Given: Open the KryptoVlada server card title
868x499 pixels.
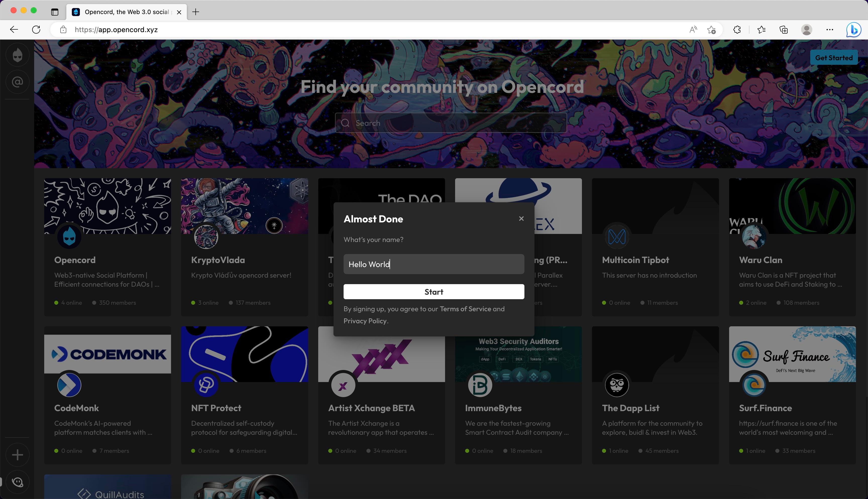Looking at the screenshot, I should click(218, 260).
